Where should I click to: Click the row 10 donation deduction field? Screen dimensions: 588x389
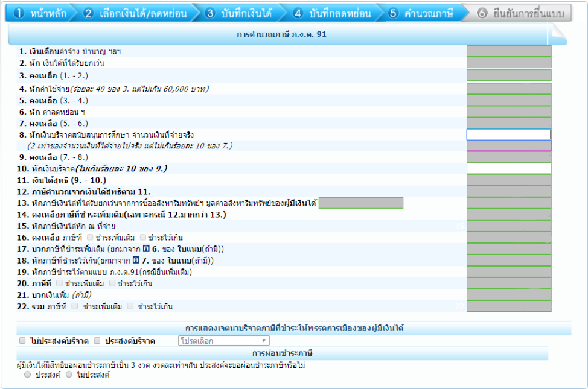(x=508, y=168)
